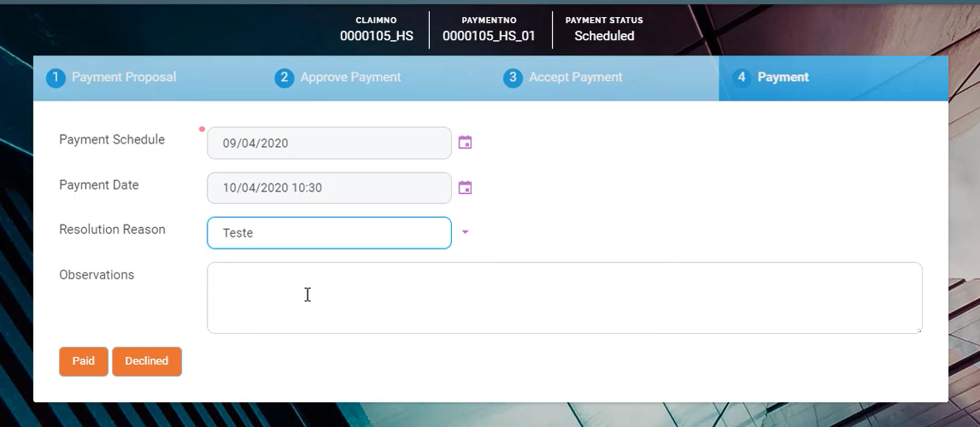Open calendar picker for Payment Schedule
This screenshot has width=980, height=427.
pos(465,143)
